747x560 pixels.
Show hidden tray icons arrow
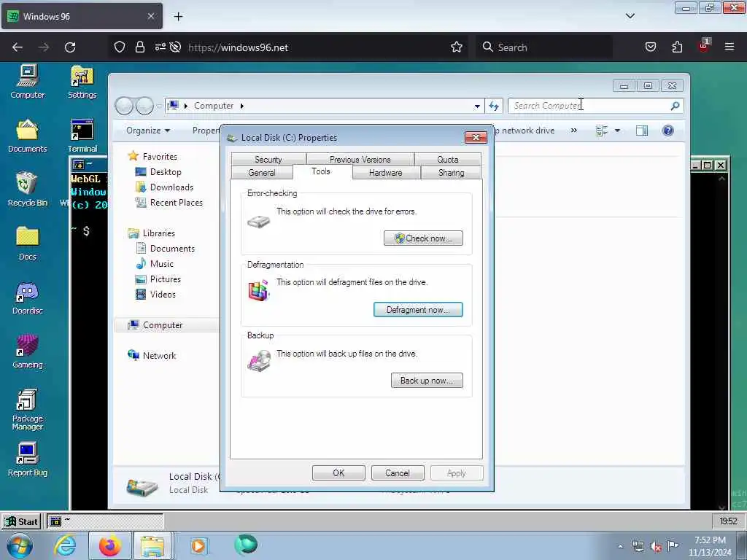pos(620,547)
